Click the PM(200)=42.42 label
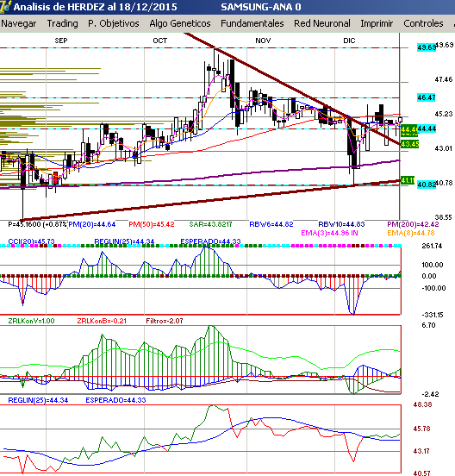Image resolution: width=455 pixels, height=476 pixels. (413, 224)
